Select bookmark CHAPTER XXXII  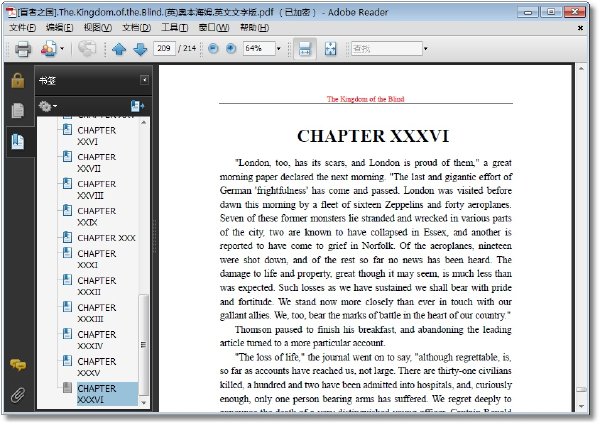click(x=96, y=286)
